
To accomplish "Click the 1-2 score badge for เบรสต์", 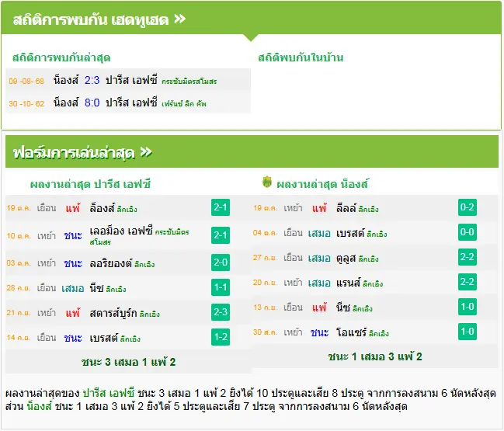I will pos(221,337).
